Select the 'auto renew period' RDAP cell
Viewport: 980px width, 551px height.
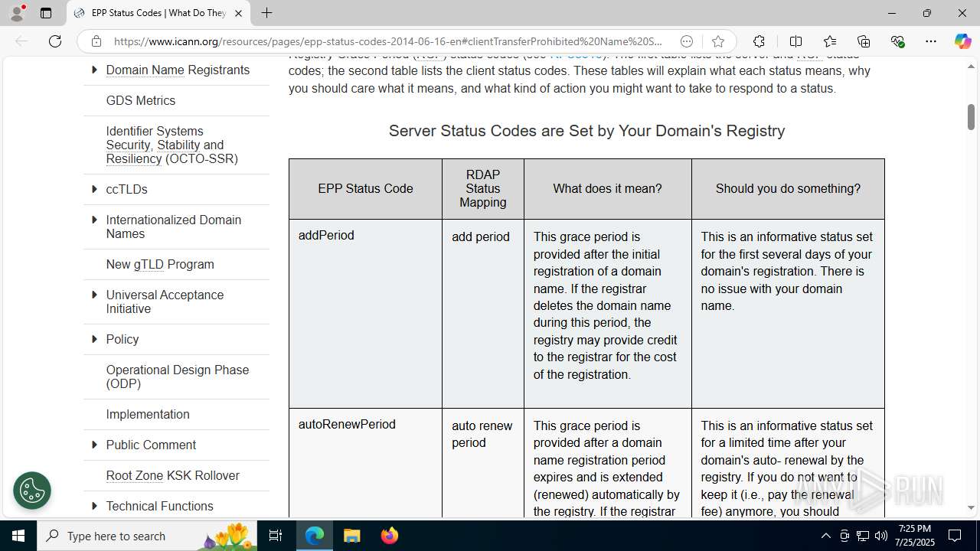(483, 463)
